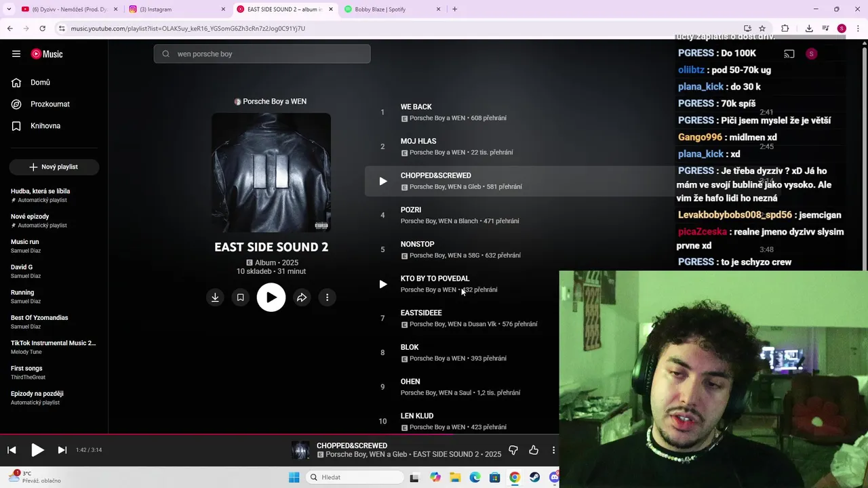Open media control icon in Chrome toolbar
Viewport: 868px width, 488px height.
[825, 28]
